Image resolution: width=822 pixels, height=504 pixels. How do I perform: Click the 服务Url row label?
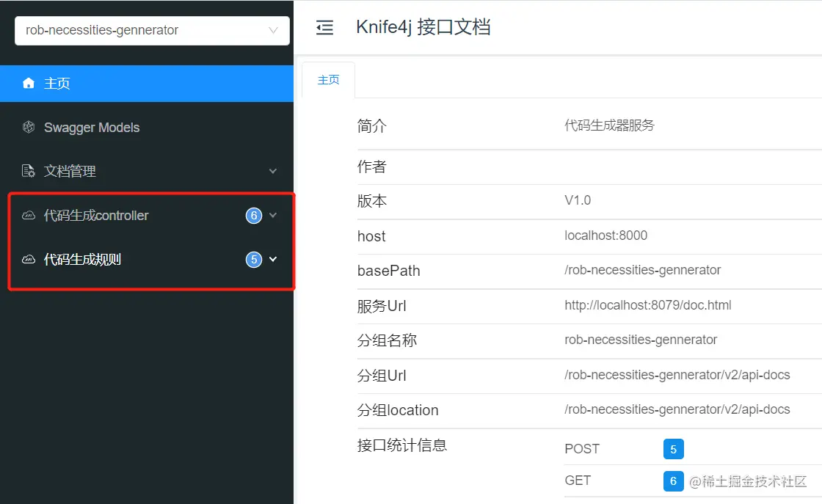click(381, 306)
